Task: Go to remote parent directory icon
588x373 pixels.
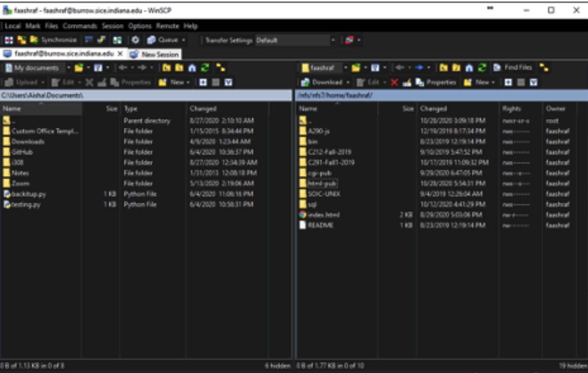Action: (443, 68)
